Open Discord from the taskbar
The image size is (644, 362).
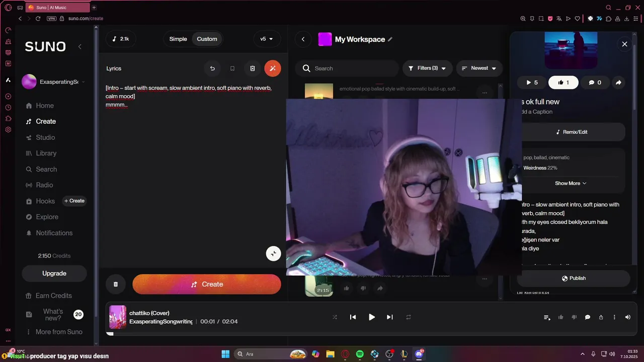click(x=419, y=354)
